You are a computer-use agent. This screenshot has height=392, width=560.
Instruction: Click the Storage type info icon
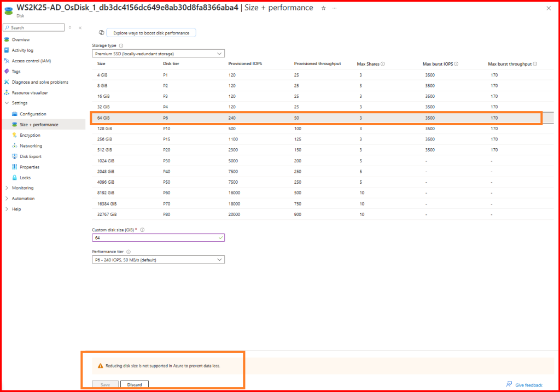pyautogui.click(x=121, y=46)
